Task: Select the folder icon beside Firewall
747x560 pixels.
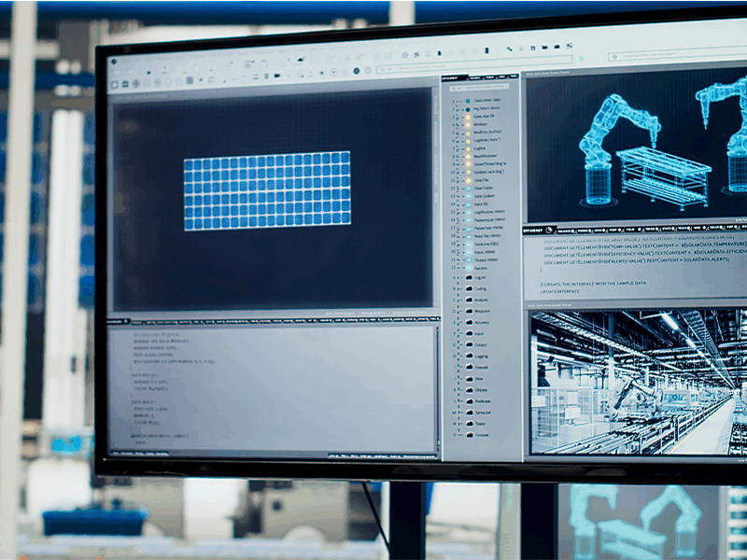Action: (469, 368)
